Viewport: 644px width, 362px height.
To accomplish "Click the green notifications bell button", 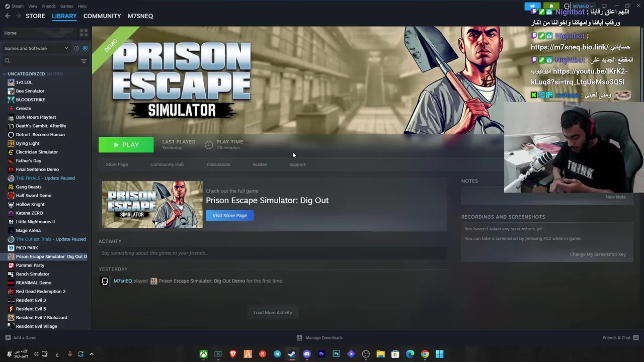I will click(x=551, y=6).
